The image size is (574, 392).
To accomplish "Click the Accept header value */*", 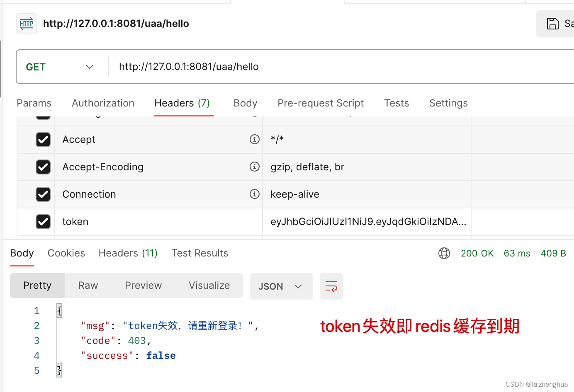I will click(x=367, y=140).
